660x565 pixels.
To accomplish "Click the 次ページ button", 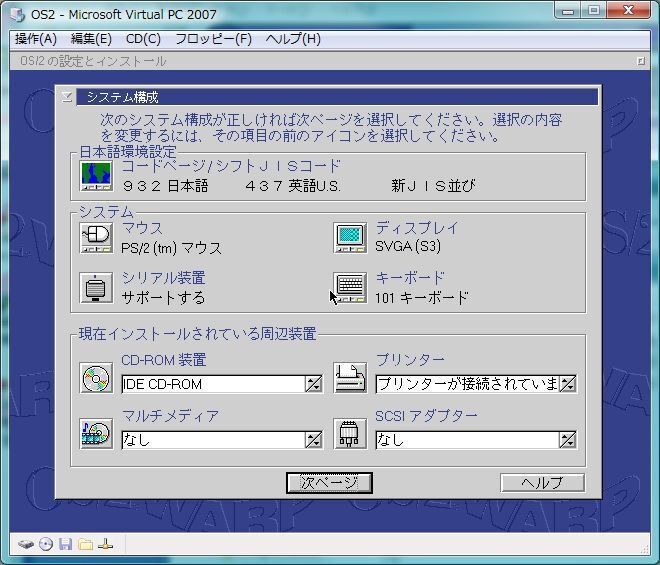I will point(329,482).
